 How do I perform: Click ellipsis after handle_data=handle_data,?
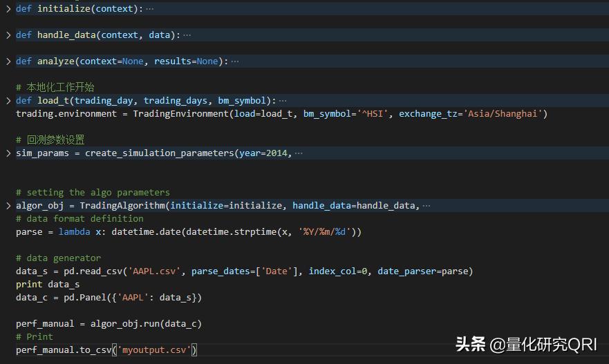coord(427,206)
